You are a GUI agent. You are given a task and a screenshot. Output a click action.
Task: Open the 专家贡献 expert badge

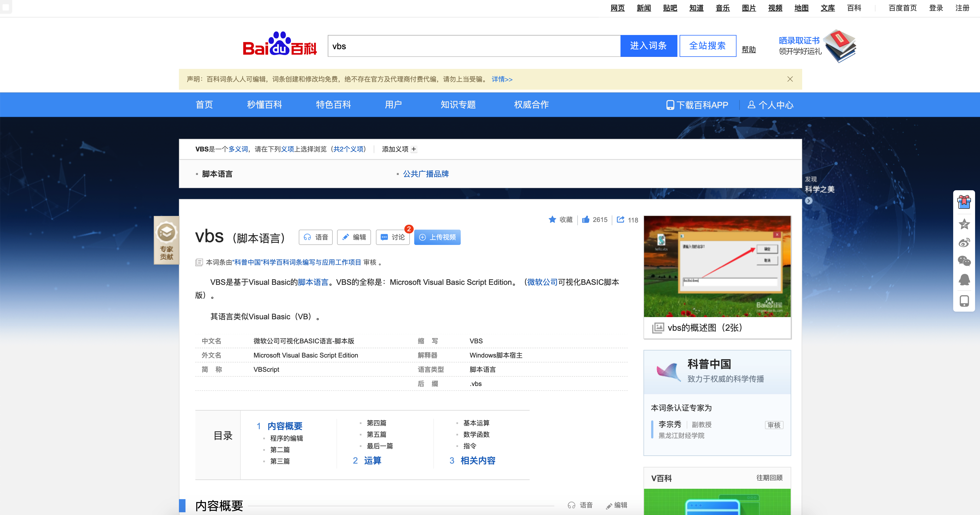click(166, 240)
